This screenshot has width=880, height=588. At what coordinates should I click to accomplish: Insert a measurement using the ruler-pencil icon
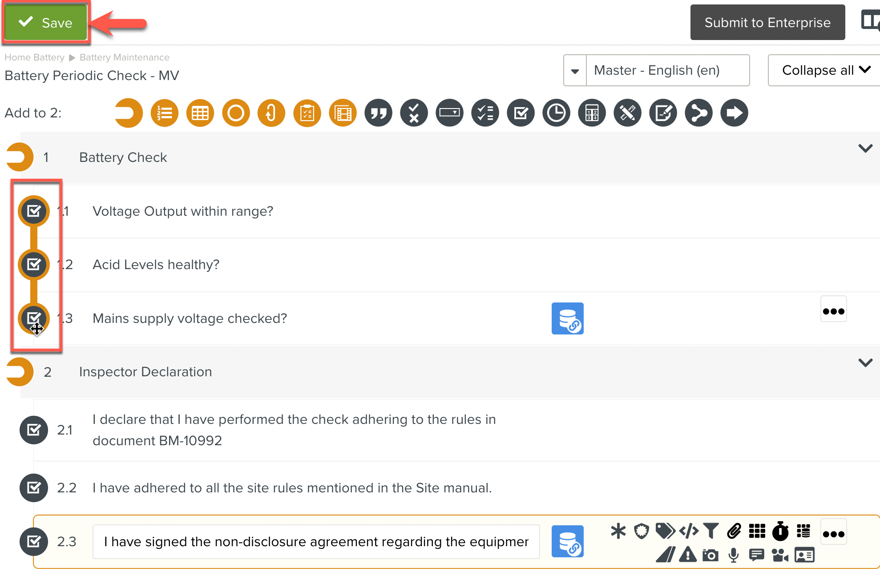627,113
